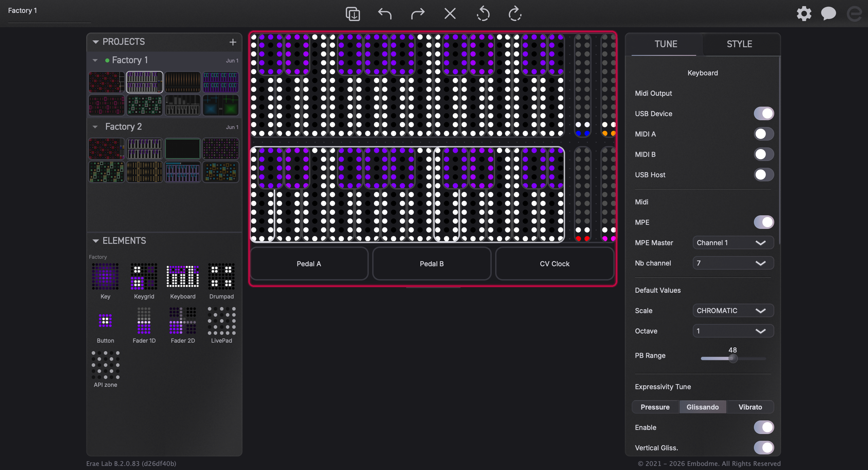
Task: Open purple-blue layout thumbnail in Factory 1
Action: (221, 82)
